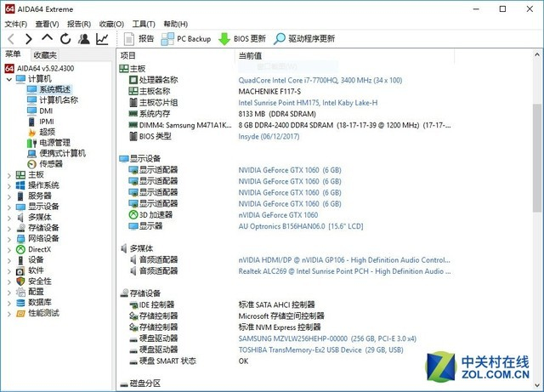
Task: Click the 安全性 shield icon
Action: pyautogui.click(x=20, y=281)
